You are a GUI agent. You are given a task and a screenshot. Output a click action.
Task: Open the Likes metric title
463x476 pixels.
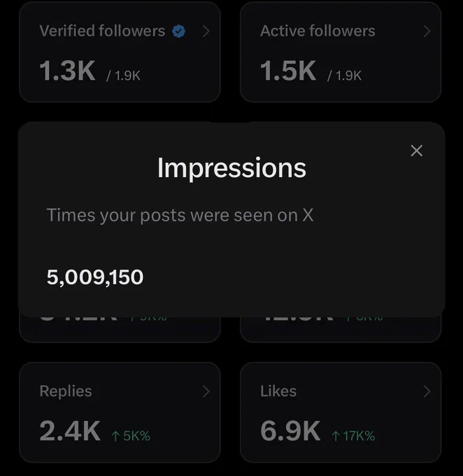[278, 391]
